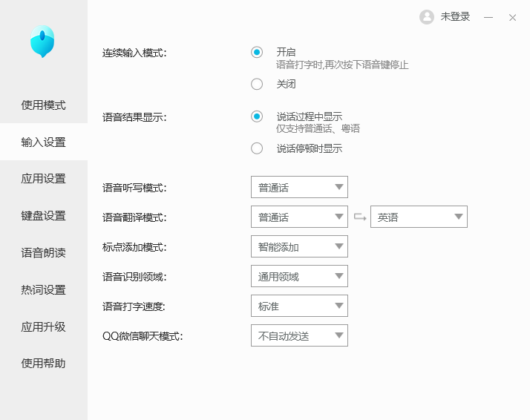Expand translation target language dropdown 英语

[x=419, y=217]
